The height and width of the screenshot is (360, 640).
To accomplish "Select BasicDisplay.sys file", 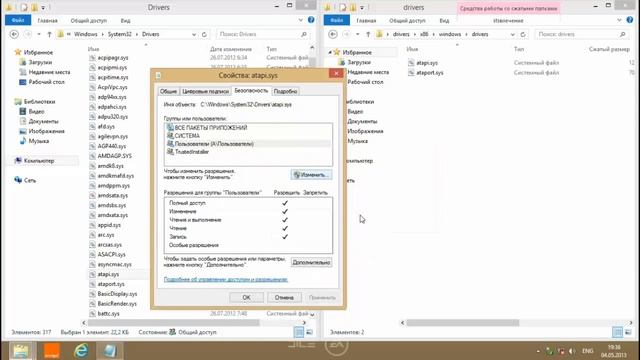I will pyautogui.click(x=117, y=294).
